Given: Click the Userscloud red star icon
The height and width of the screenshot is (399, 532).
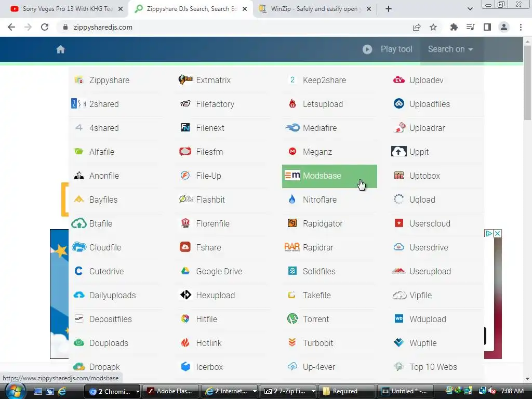Looking at the screenshot, I should tap(398, 223).
